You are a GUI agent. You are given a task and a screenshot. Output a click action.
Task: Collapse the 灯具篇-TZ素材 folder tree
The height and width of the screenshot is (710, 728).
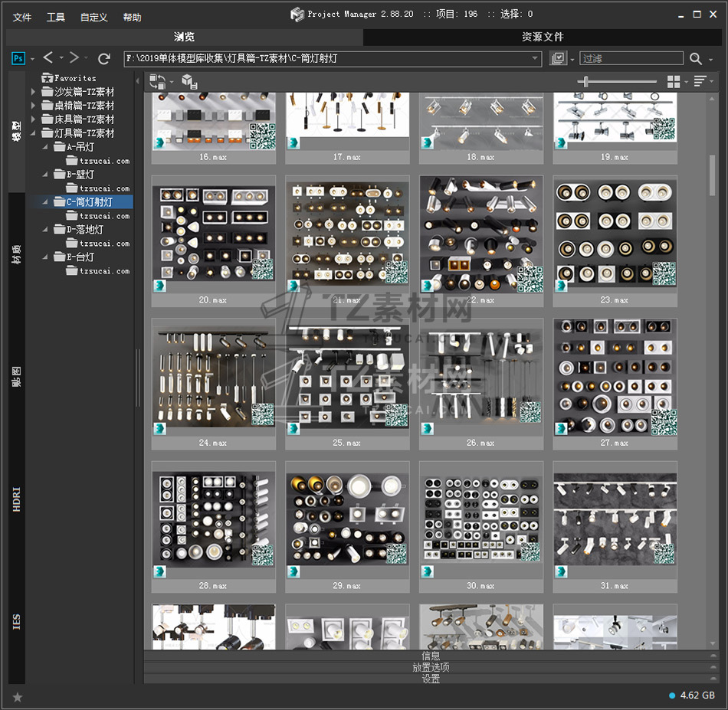click(34, 133)
